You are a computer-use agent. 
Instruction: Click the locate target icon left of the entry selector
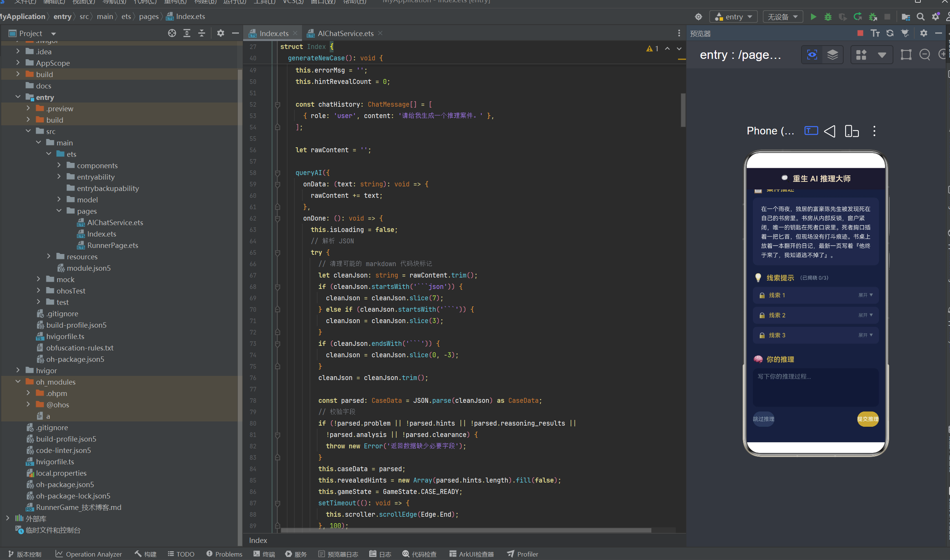699,17
